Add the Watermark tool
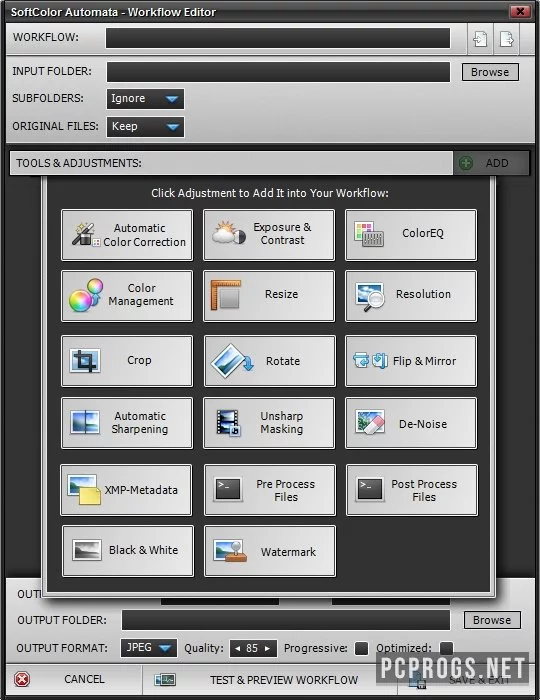Viewport: 540px width, 700px height. click(x=270, y=551)
